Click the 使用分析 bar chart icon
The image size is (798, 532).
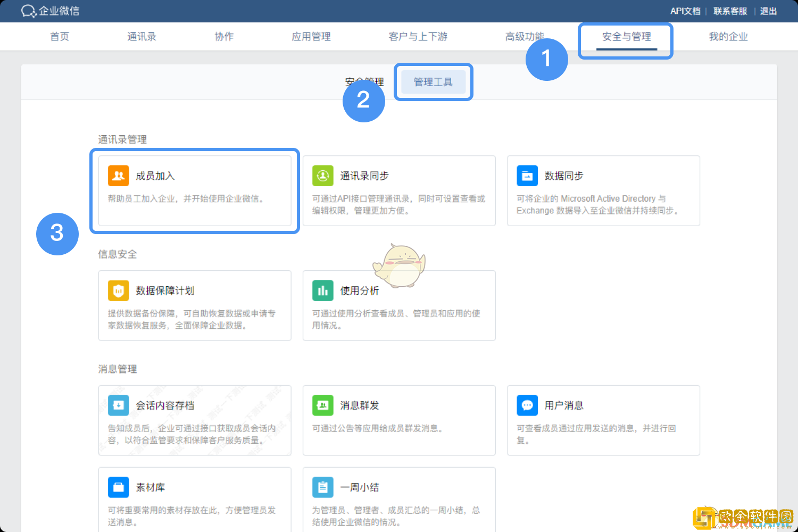tap(323, 290)
